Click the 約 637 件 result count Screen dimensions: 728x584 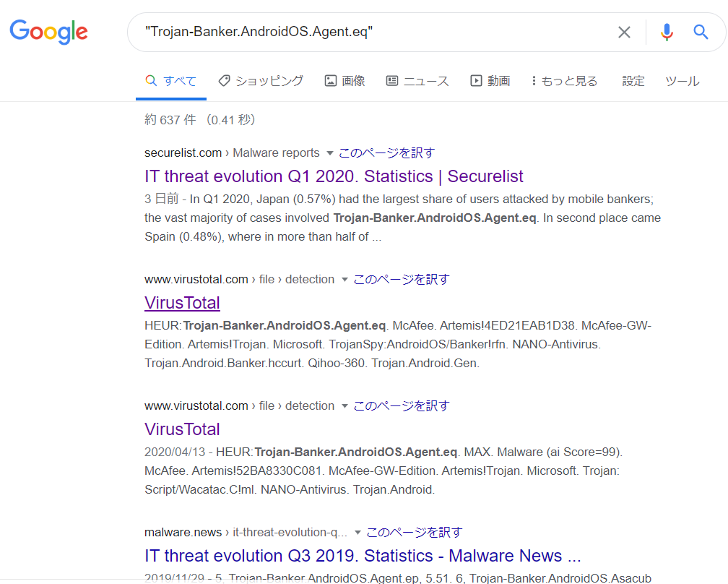170,120
